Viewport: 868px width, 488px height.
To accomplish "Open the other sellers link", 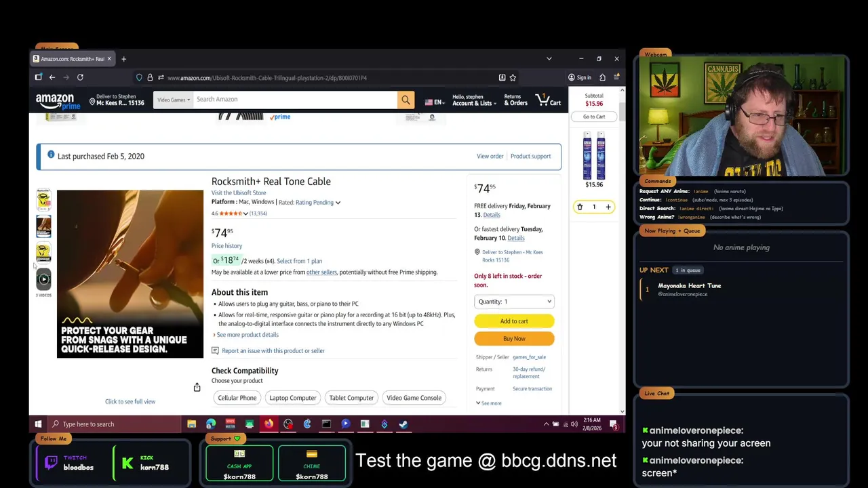I will point(321,272).
